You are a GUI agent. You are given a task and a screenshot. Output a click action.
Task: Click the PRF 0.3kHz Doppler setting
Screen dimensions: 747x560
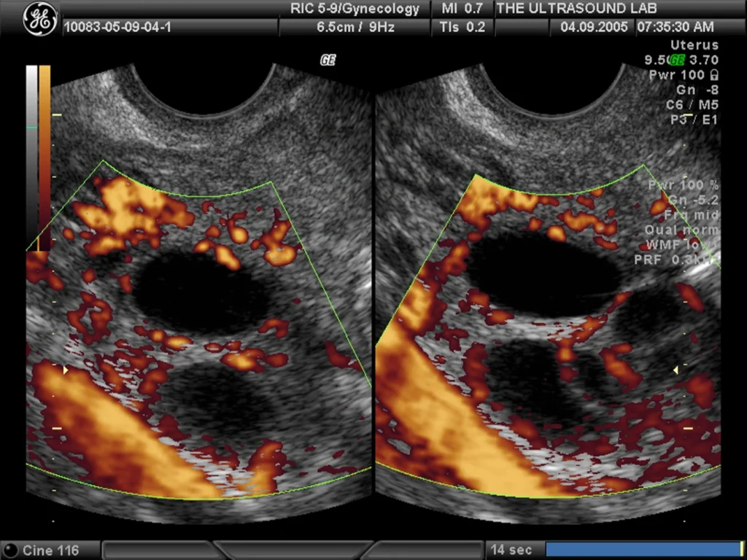pyautogui.click(x=676, y=260)
